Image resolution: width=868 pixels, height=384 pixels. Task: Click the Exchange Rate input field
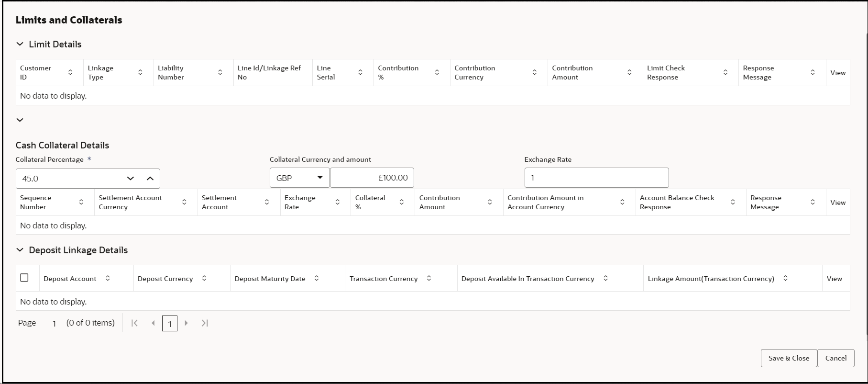596,178
